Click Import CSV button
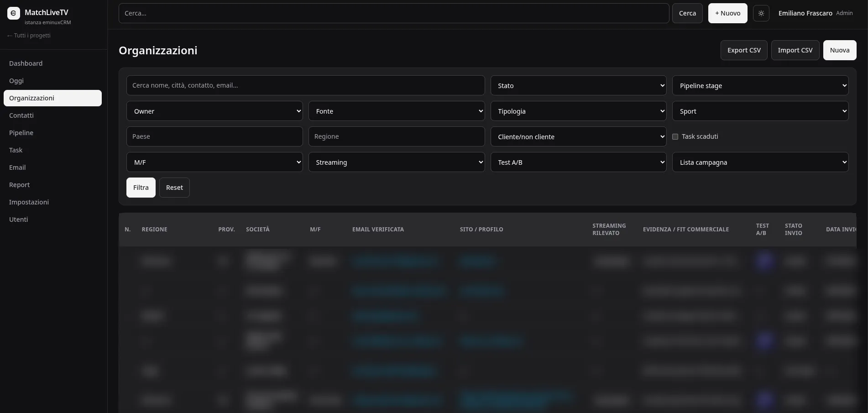868x413 pixels. pos(795,50)
